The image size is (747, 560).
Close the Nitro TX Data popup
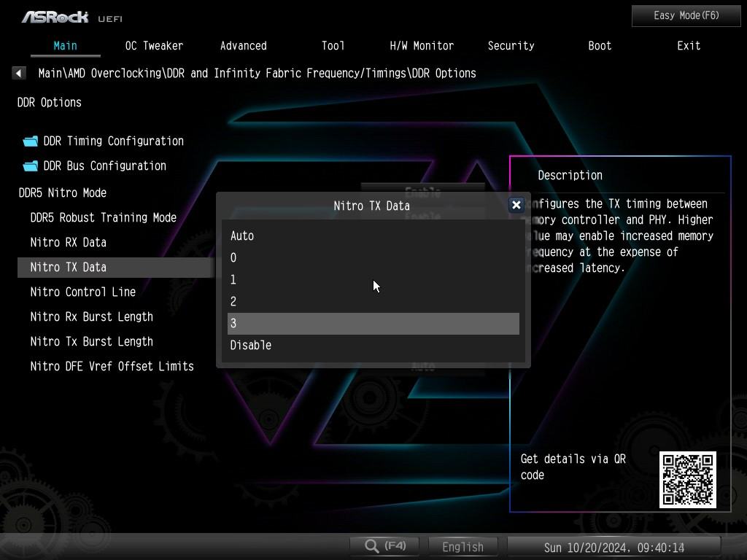(x=516, y=205)
